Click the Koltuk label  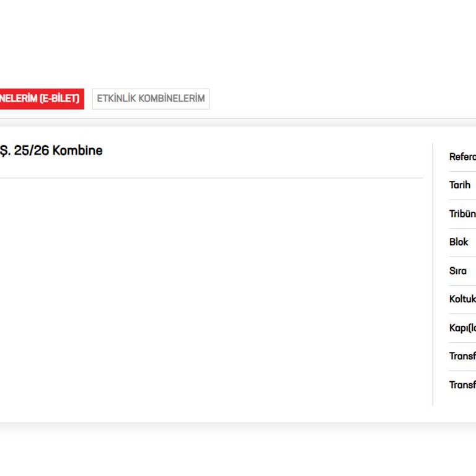coord(462,299)
